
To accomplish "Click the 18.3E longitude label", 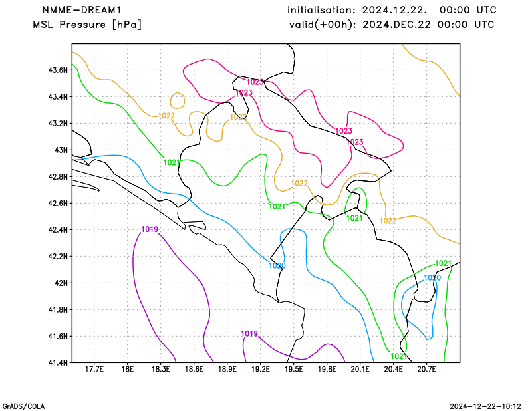I will pos(160,369).
